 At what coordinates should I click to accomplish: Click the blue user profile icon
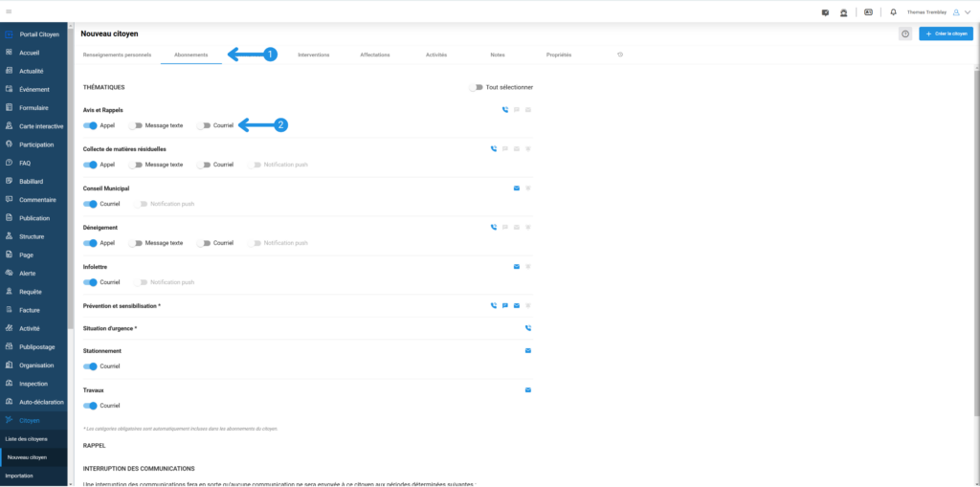(956, 11)
